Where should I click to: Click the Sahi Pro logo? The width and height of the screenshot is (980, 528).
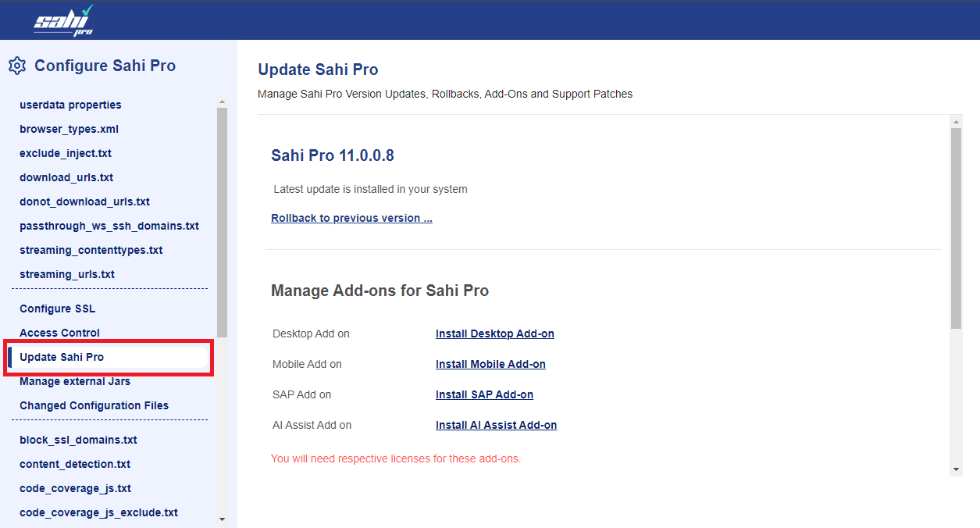[64, 20]
